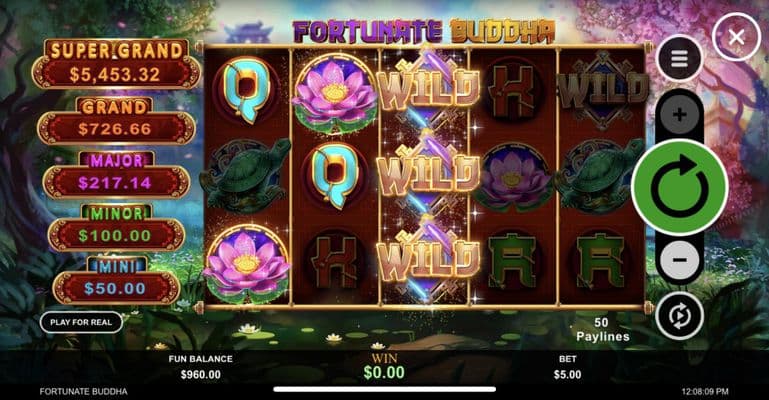The width and height of the screenshot is (769, 400).
Task: Click the Major jackpot $217.14 display
Action: tap(115, 183)
